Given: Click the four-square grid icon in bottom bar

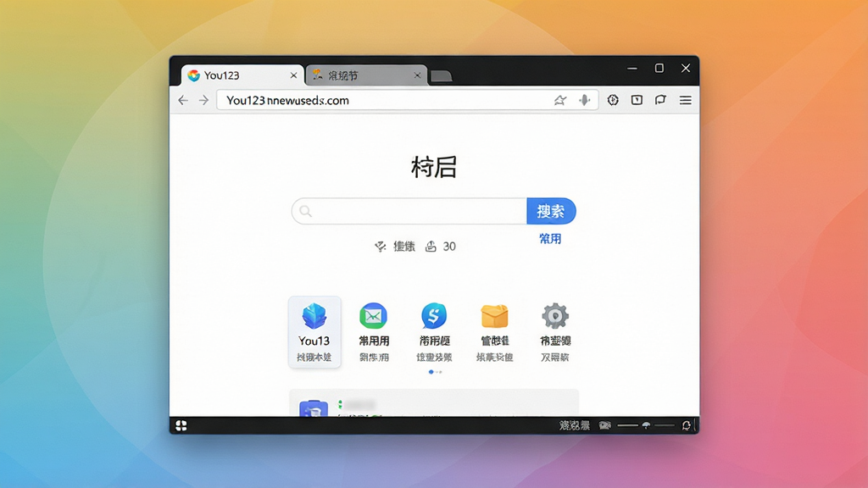Looking at the screenshot, I should click(x=181, y=425).
